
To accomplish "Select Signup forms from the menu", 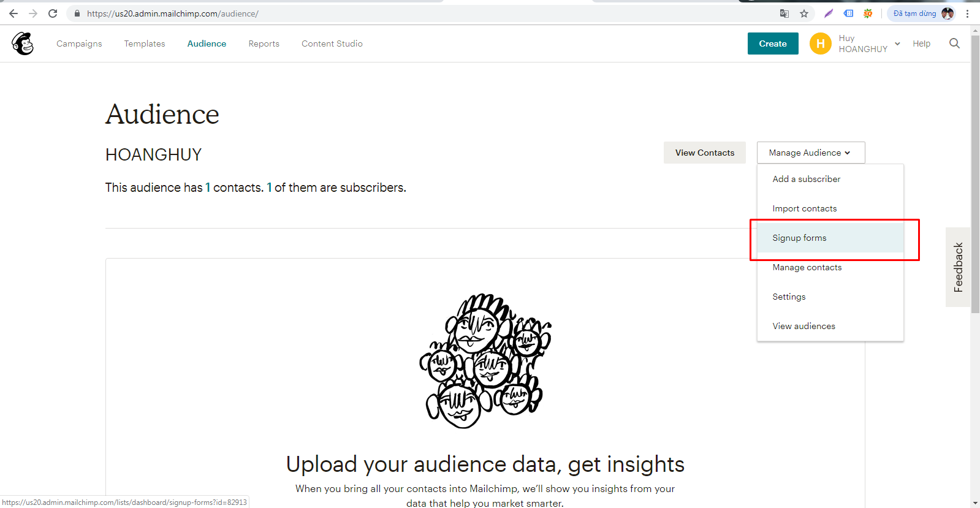I will coord(799,238).
